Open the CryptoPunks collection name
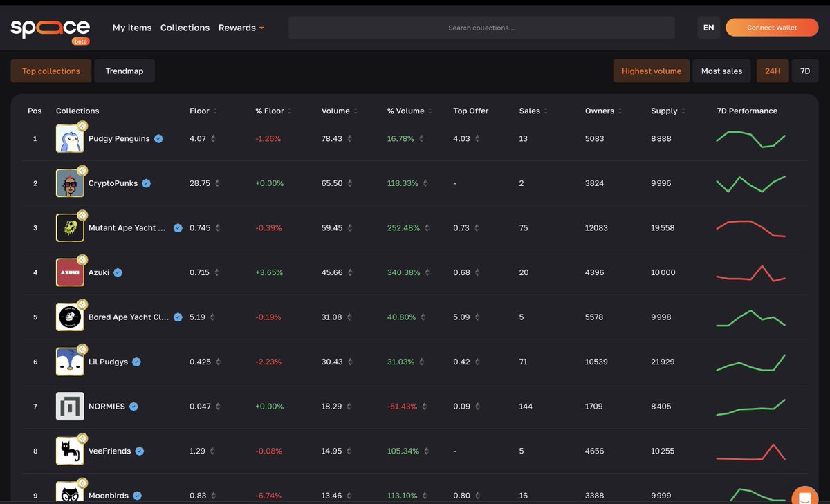The width and height of the screenshot is (830, 504). point(113,183)
